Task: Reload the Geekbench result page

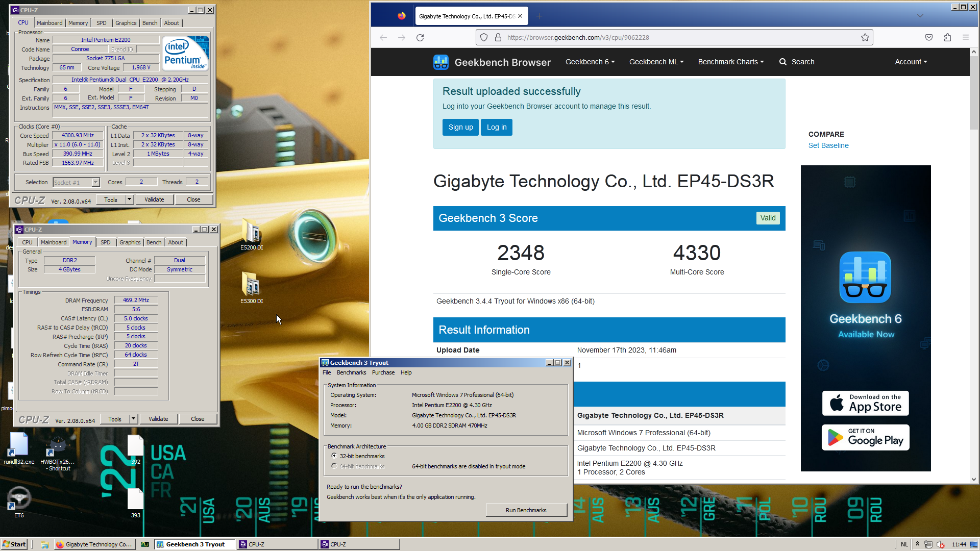Action: (x=420, y=38)
